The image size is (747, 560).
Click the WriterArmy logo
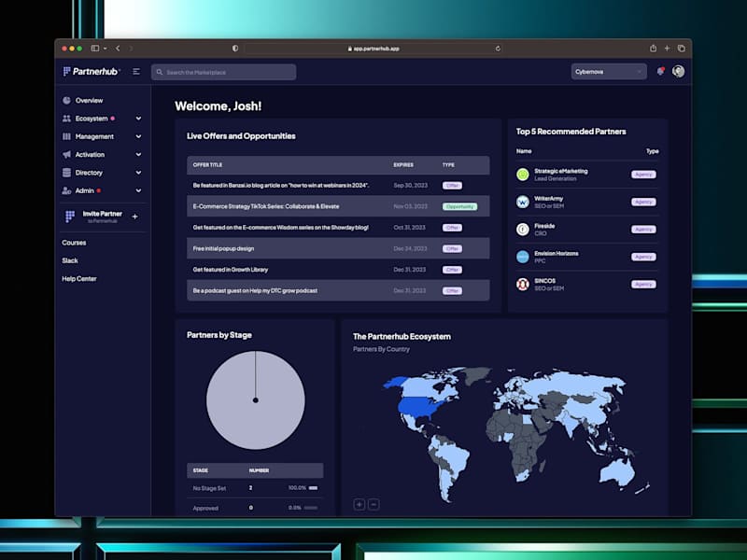(523, 202)
